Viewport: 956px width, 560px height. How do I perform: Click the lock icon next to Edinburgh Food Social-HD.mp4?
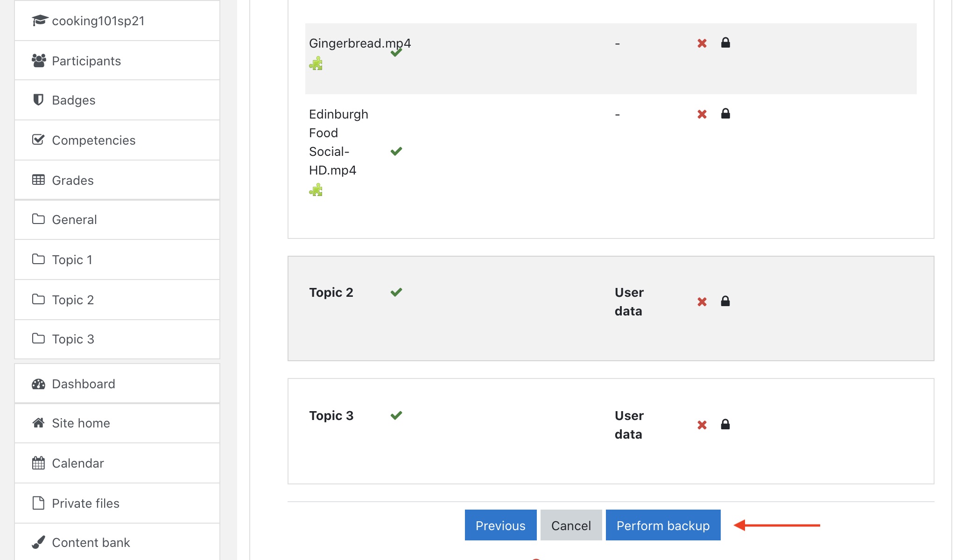(x=724, y=113)
